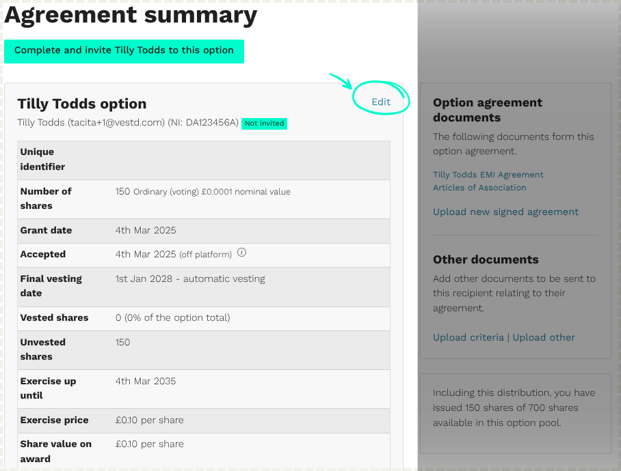Screen dimensions: 621x471
Task: Click the info icon beside Accepted date
Action: coord(242,252)
